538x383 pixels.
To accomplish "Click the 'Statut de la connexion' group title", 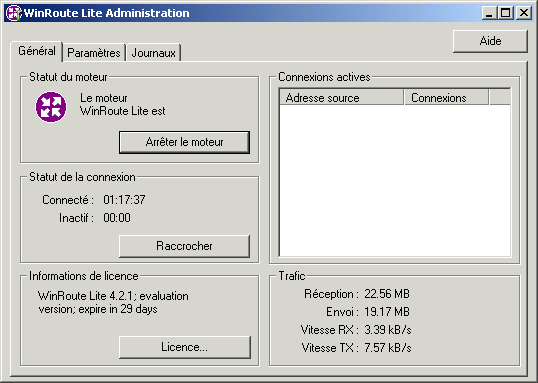I will (x=82, y=177).
